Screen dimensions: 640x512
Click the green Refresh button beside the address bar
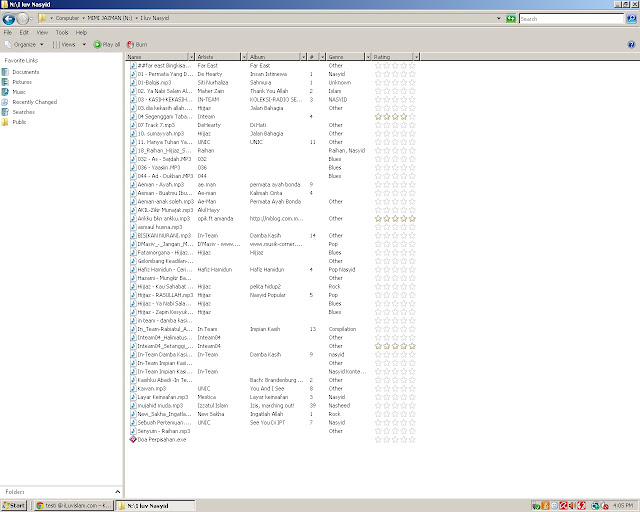511,18
